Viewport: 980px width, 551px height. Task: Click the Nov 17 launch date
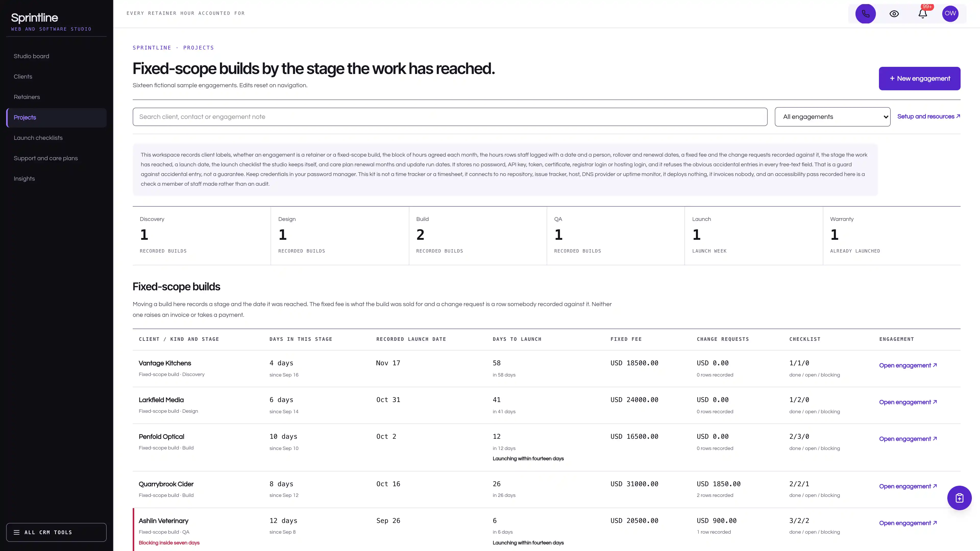[388, 363]
